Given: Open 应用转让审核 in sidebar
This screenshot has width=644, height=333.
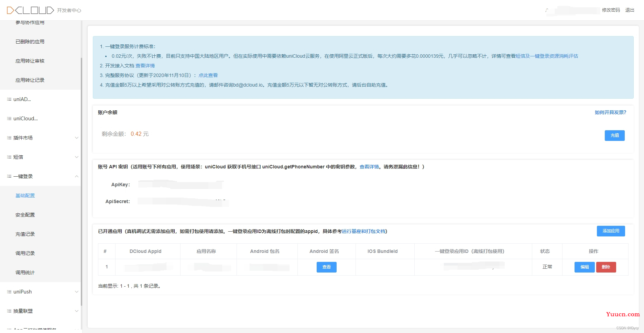Looking at the screenshot, I should [x=30, y=61].
